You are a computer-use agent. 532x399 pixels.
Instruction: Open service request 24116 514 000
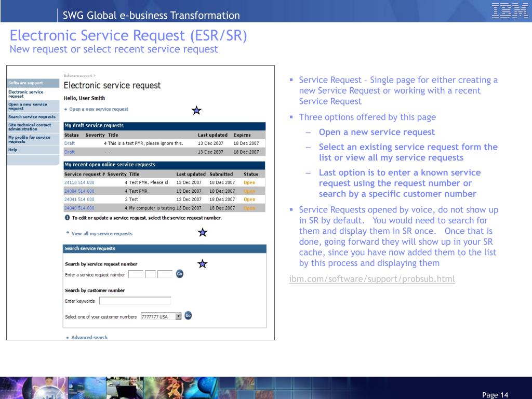[x=79, y=182]
